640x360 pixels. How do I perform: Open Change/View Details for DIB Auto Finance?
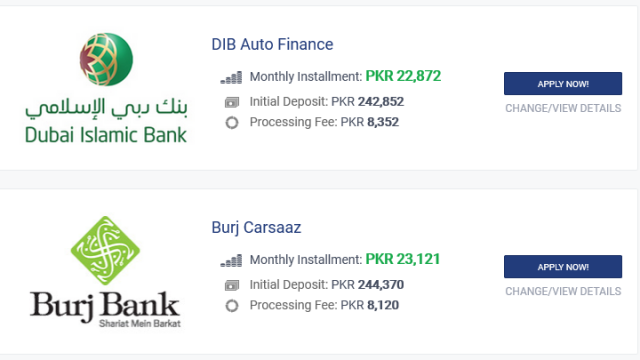click(563, 109)
